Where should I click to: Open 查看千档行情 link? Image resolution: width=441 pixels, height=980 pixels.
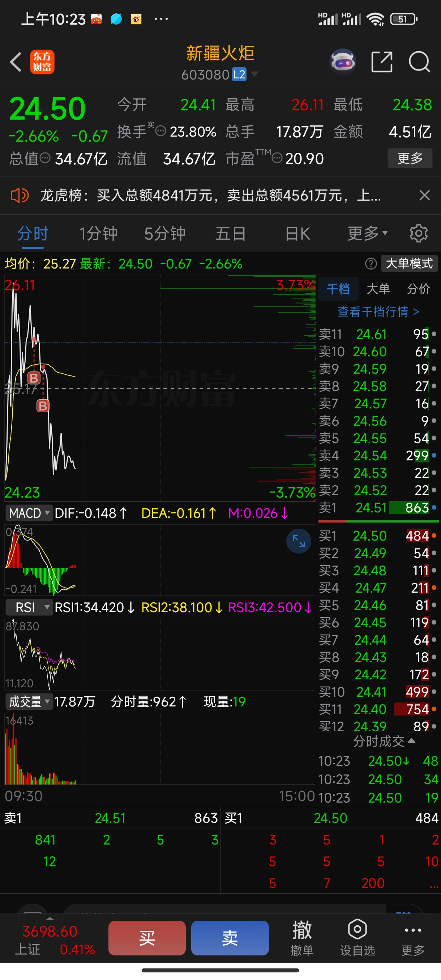[x=378, y=311]
